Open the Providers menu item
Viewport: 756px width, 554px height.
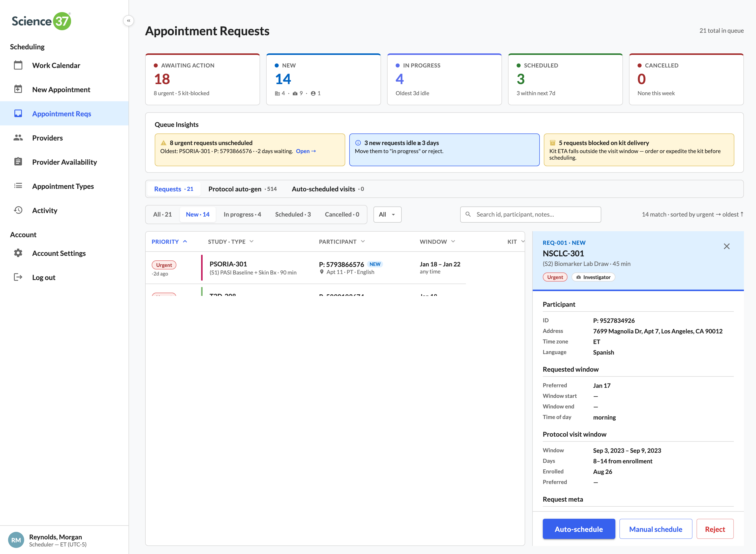pos(65,137)
